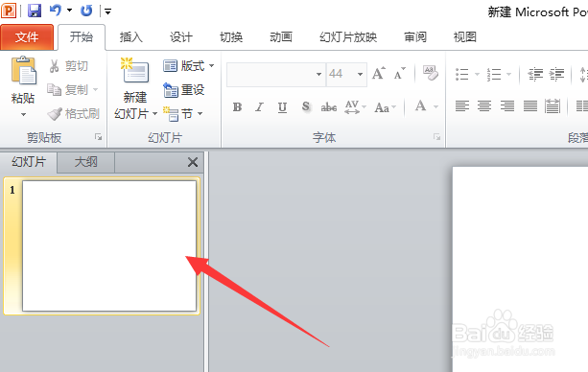Click the decrease list level icon
The image size is (588, 372).
click(x=535, y=74)
